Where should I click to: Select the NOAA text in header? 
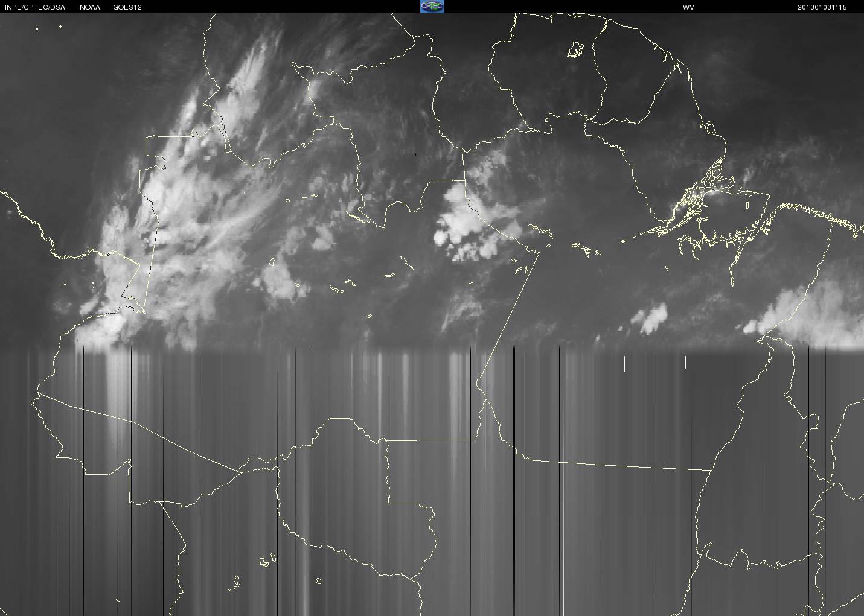point(90,7)
